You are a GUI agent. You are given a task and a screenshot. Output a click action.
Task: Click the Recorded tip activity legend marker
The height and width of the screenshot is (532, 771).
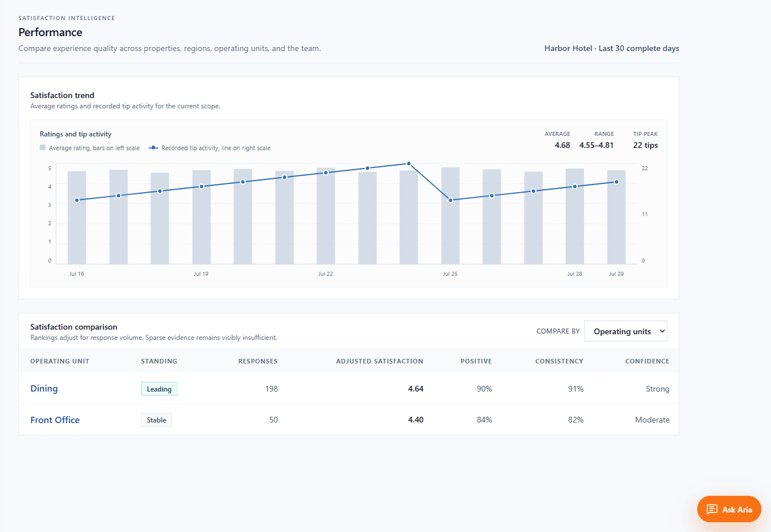[x=153, y=148]
